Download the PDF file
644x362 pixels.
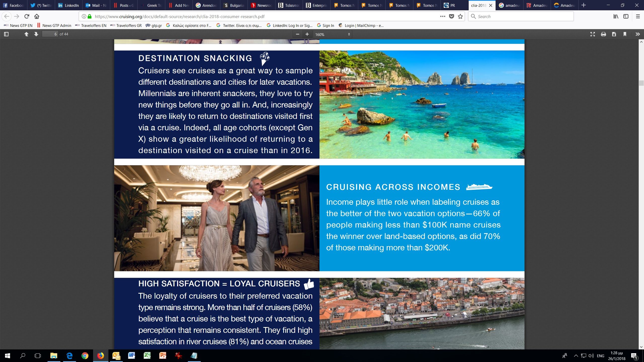click(614, 34)
